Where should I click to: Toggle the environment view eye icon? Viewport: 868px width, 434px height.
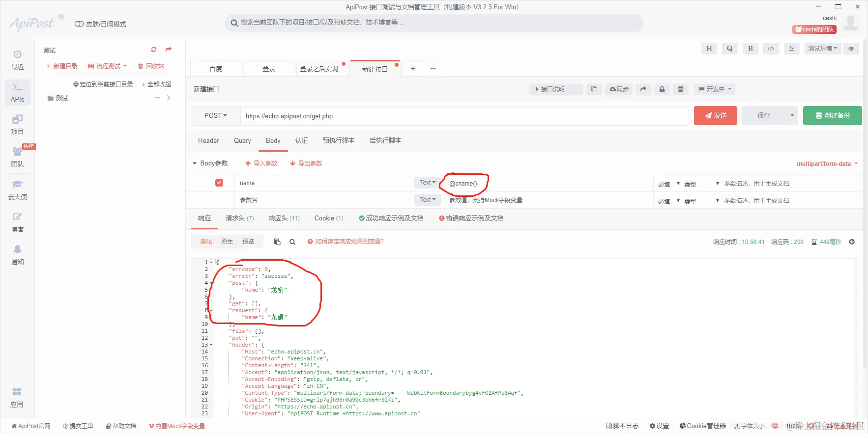tap(851, 49)
